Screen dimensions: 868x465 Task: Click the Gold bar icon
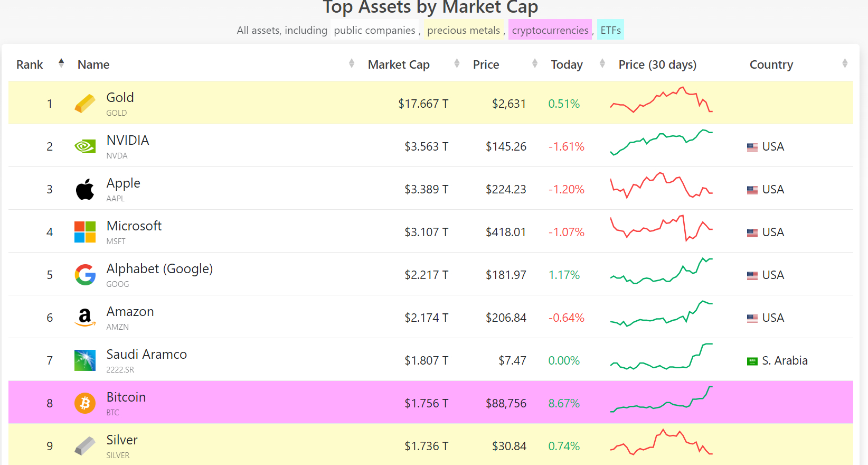point(85,104)
